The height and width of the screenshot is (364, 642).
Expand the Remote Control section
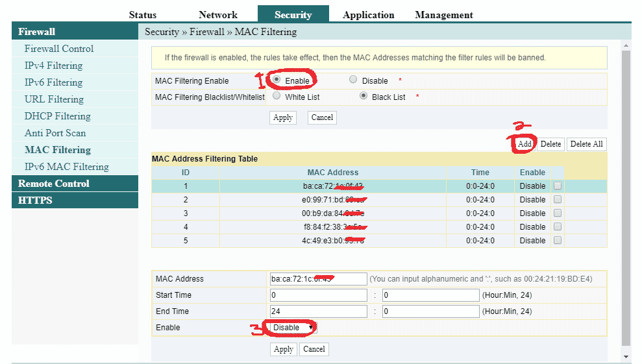(x=75, y=184)
